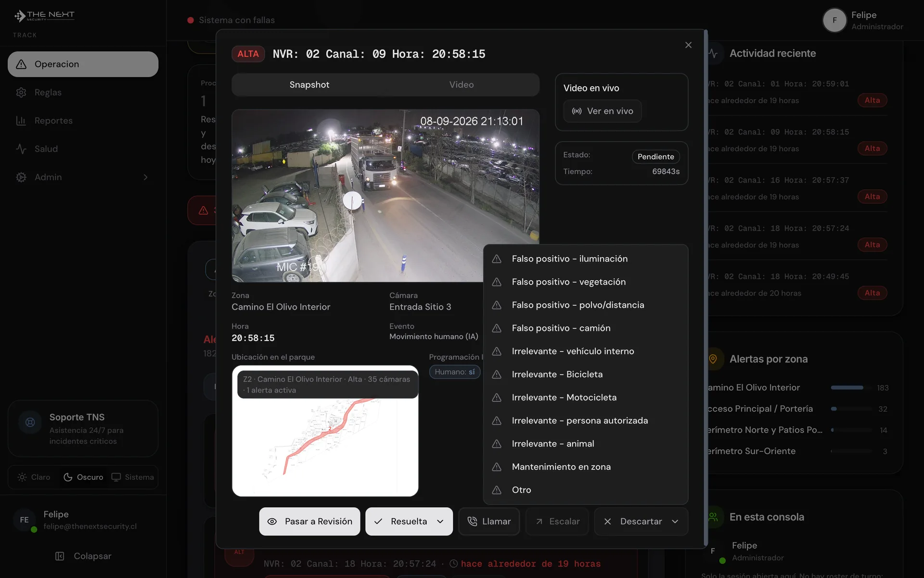The width and height of the screenshot is (924, 578).
Task: Expand the Admin submenu chevron
Action: (x=145, y=177)
